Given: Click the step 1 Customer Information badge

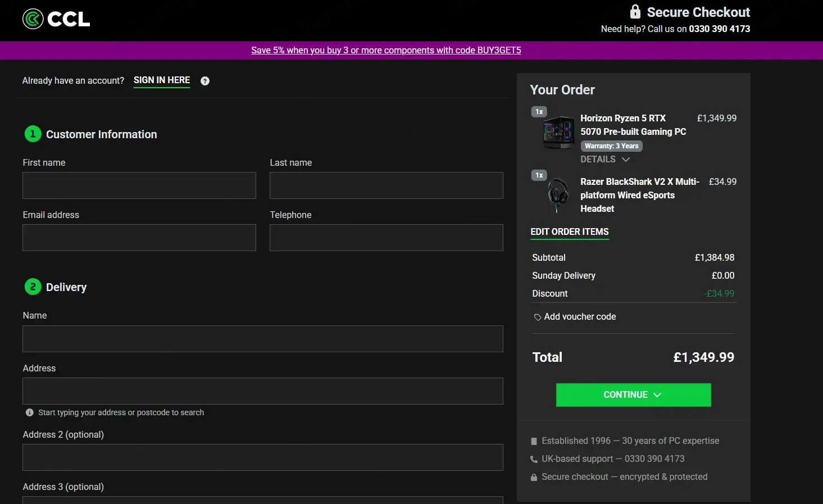Looking at the screenshot, I should pyautogui.click(x=33, y=134).
